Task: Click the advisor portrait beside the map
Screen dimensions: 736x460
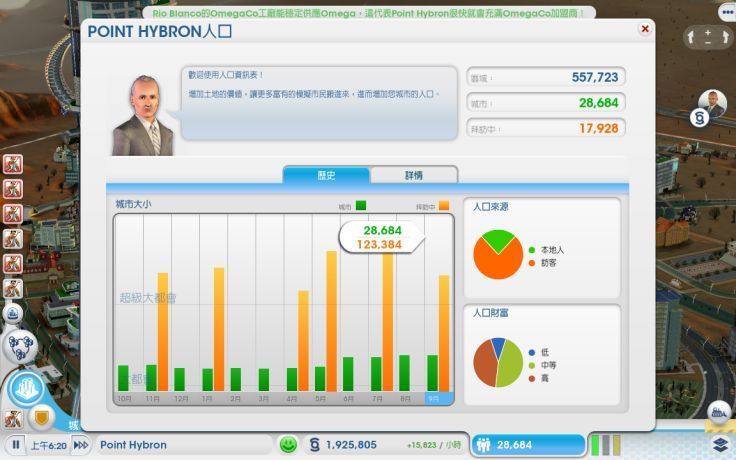Action: pos(713,103)
